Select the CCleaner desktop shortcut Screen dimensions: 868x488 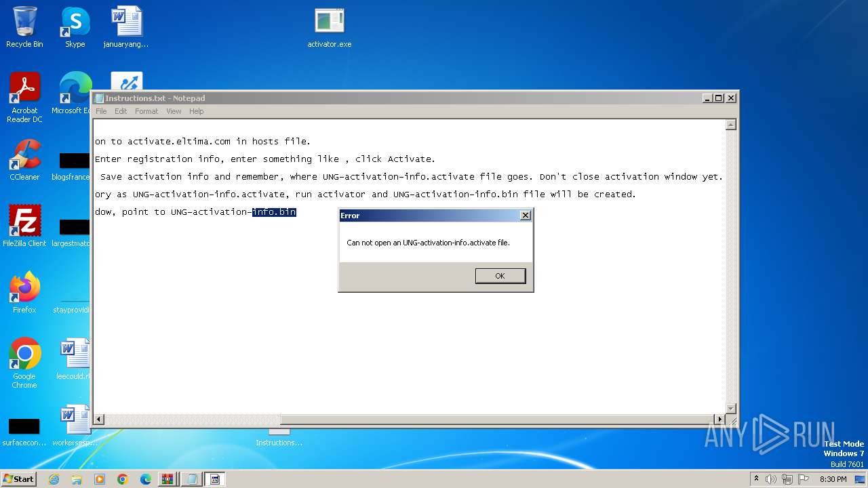click(24, 160)
